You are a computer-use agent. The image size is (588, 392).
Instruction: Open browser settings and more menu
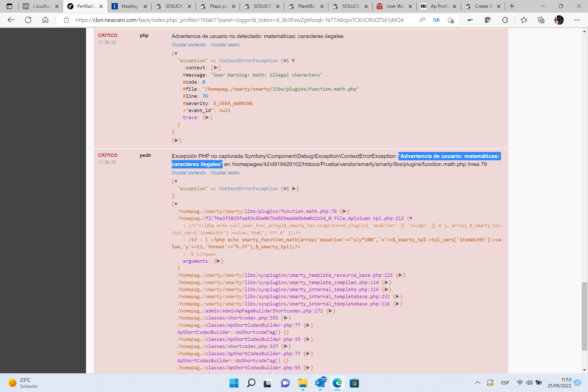pyautogui.click(x=577, y=20)
